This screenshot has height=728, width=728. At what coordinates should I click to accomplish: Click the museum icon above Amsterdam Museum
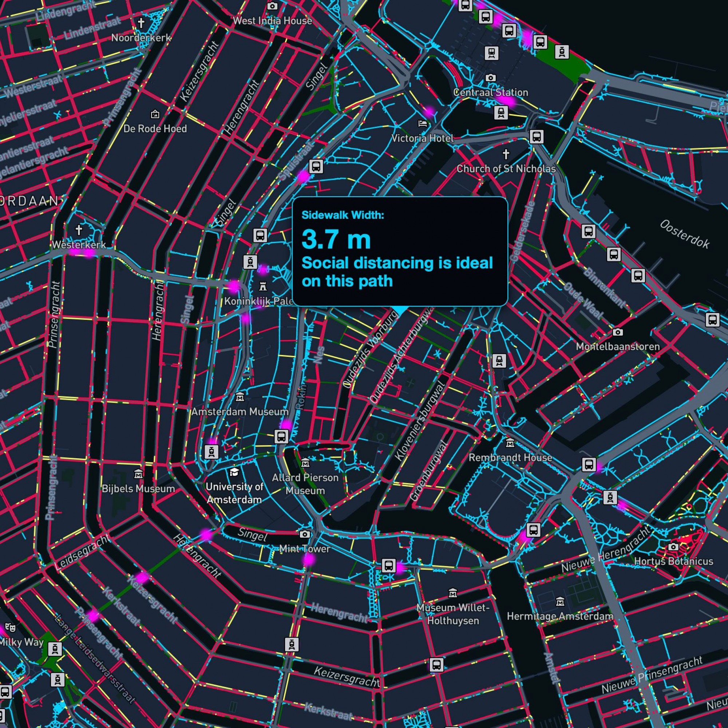click(240, 397)
